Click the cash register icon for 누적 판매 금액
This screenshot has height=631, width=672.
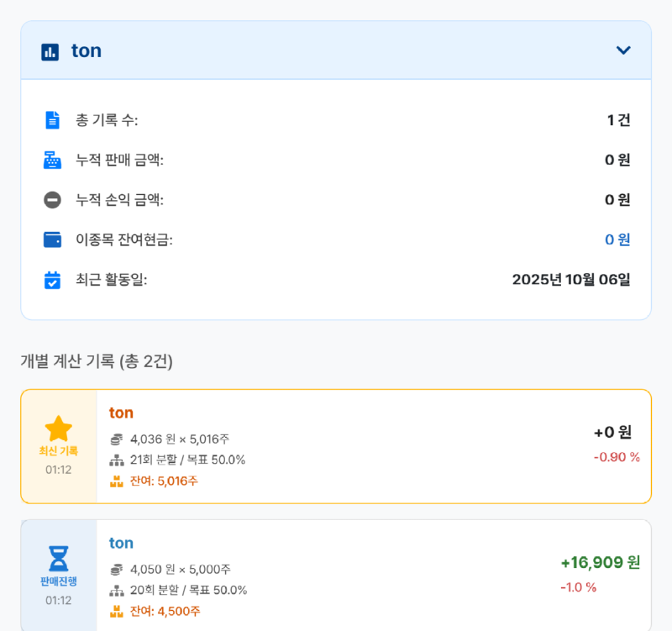click(x=52, y=160)
